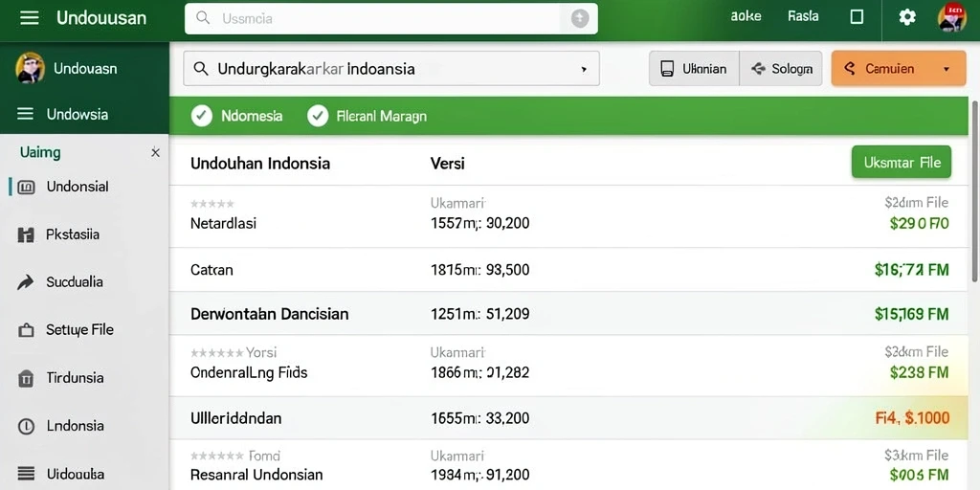Click the $15,169 FM price
Viewport: 980px width, 490px height.
pos(912,314)
